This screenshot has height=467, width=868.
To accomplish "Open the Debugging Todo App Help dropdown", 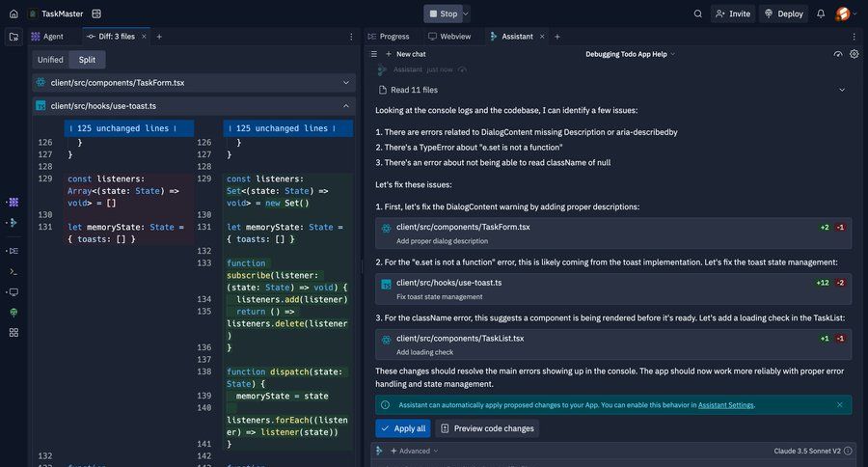I will coord(631,54).
